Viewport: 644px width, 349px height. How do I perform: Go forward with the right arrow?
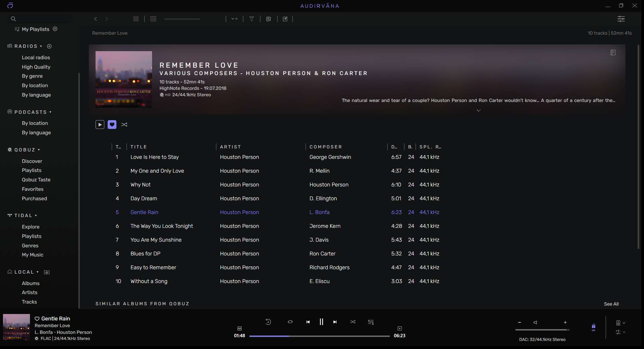107,19
